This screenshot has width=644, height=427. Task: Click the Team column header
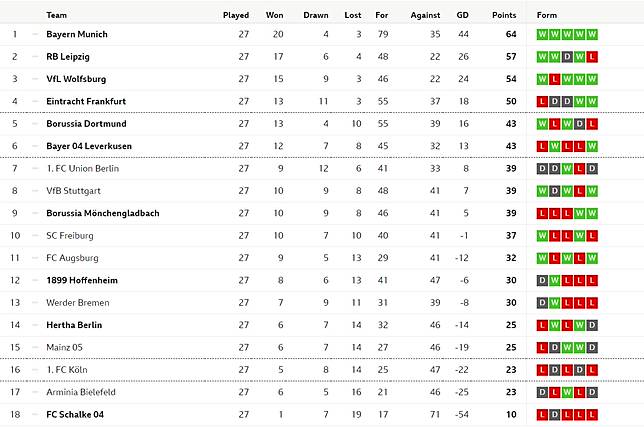click(57, 15)
